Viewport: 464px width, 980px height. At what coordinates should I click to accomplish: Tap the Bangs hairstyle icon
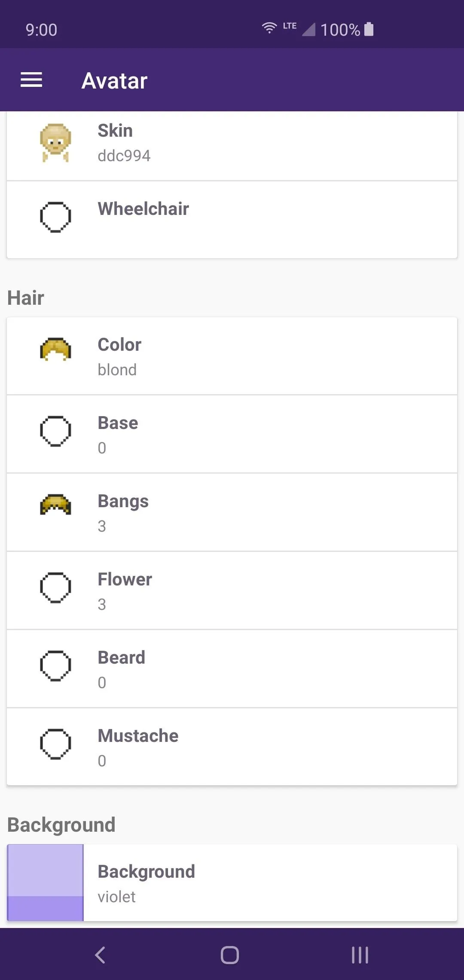coord(55,505)
